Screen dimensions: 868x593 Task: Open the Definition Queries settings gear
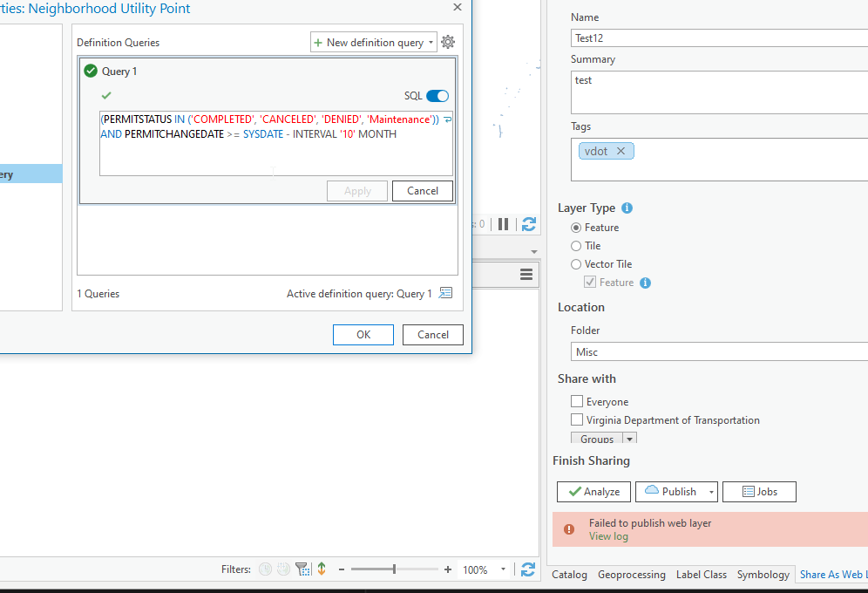448,41
